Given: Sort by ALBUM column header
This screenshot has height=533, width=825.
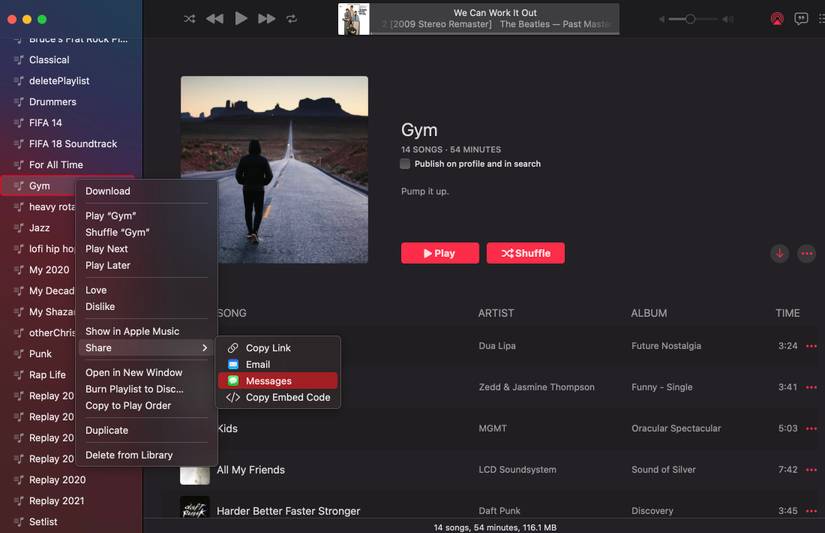Looking at the screenshot, I should [x=649, y=313].
